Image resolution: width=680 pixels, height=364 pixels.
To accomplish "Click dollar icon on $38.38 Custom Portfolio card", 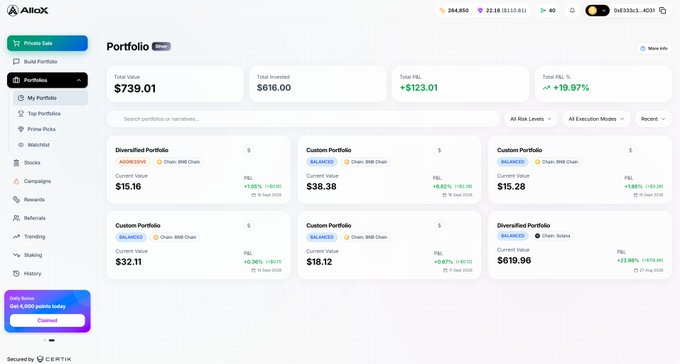I will pos(439,150).
